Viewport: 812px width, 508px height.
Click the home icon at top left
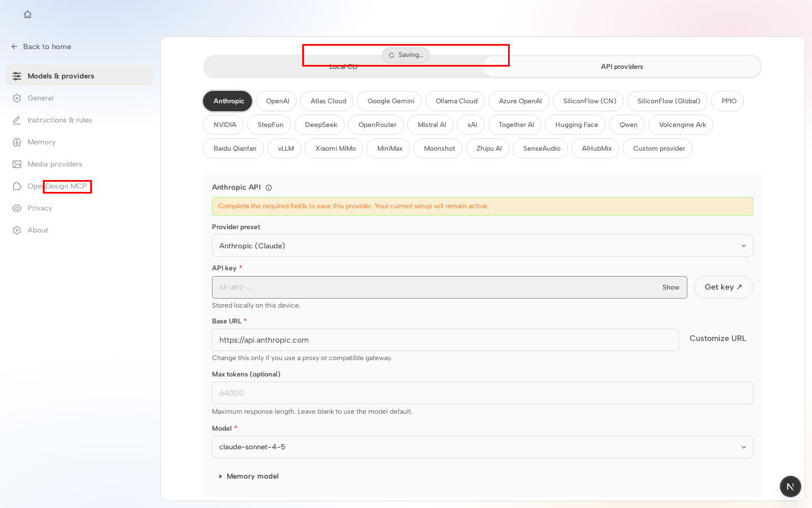coord(28,15)
